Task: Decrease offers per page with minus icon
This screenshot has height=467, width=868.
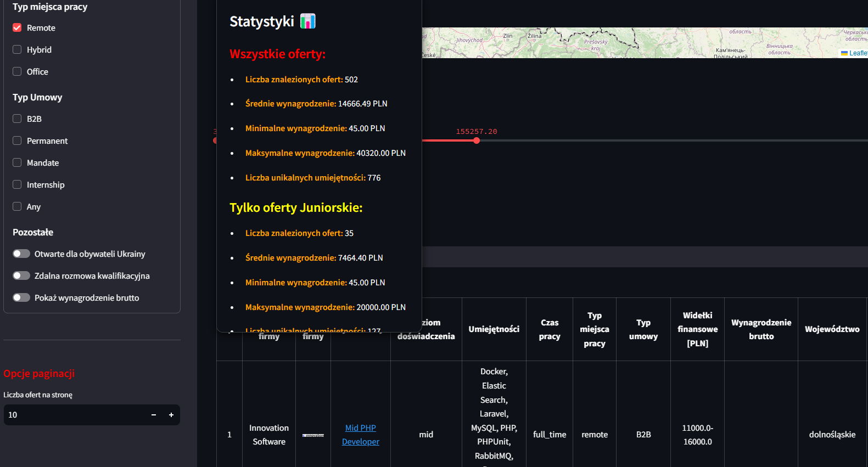Action: pos(154,415)
